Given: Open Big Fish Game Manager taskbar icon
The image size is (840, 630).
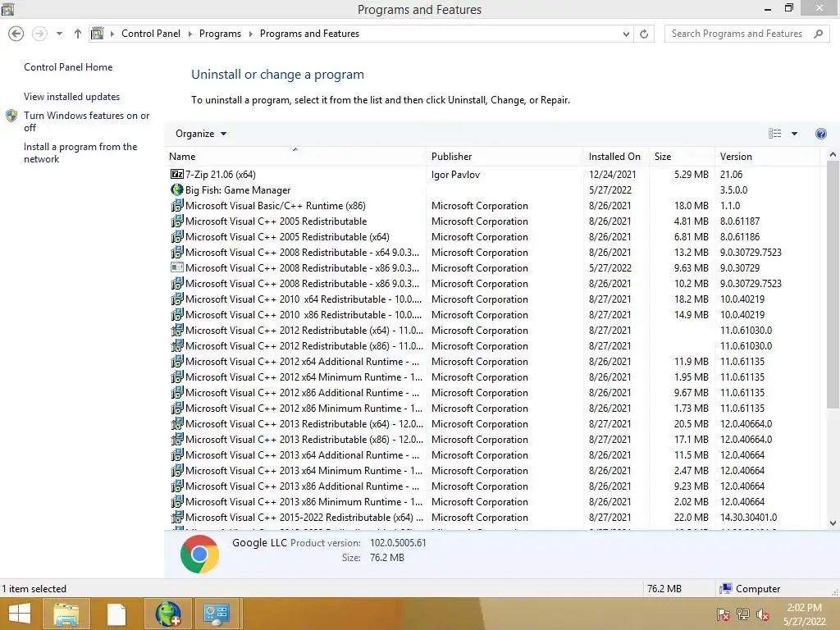Looking at the screenshot, I should [167, 614].
